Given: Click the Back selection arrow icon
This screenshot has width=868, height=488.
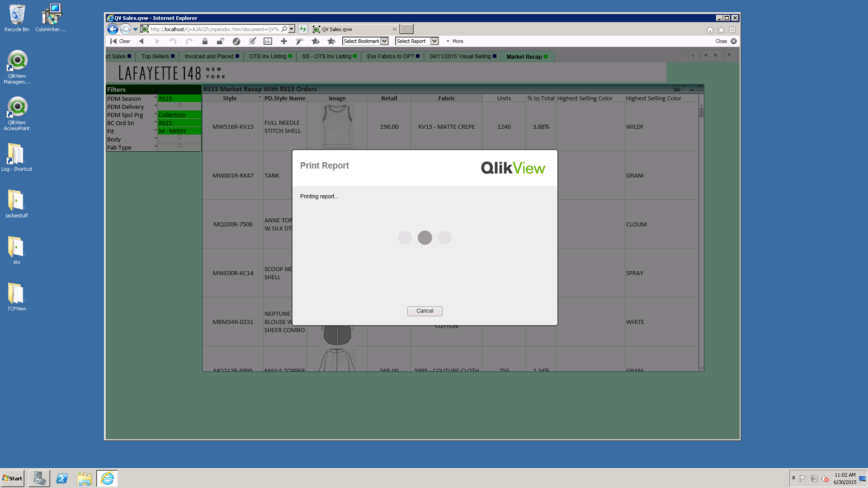Looking at the screenshot, I should tap(142, 41).
